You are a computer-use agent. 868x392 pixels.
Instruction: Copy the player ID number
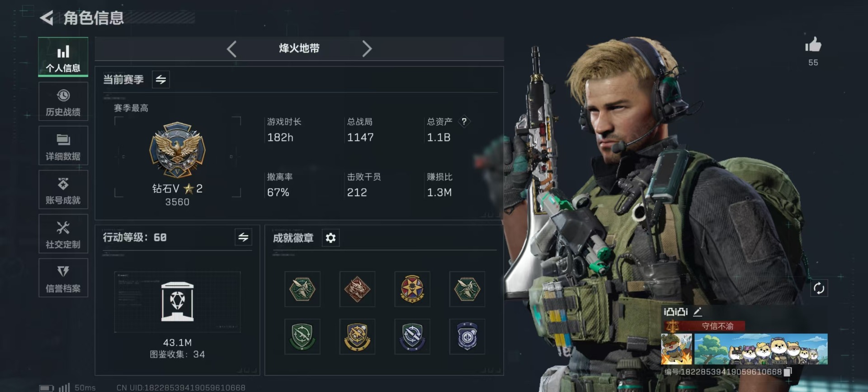tap(788, 372)
